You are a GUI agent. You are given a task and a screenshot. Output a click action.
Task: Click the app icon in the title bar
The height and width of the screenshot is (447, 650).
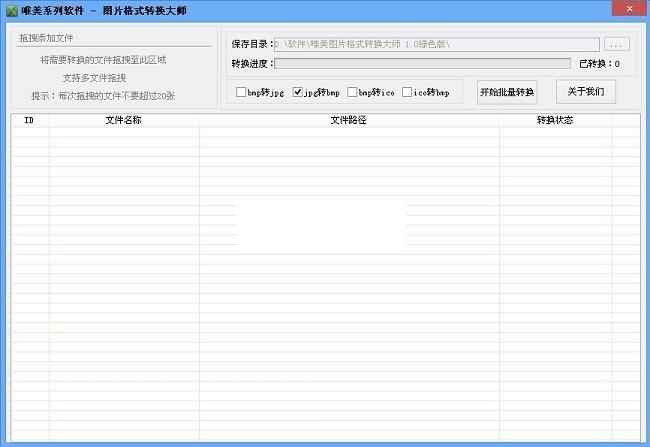12,10
